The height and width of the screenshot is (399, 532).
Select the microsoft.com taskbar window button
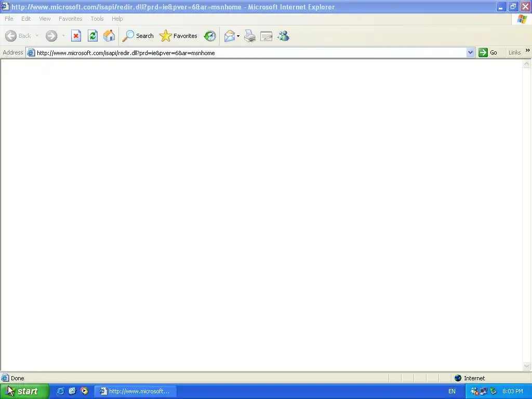coord(136,391)
